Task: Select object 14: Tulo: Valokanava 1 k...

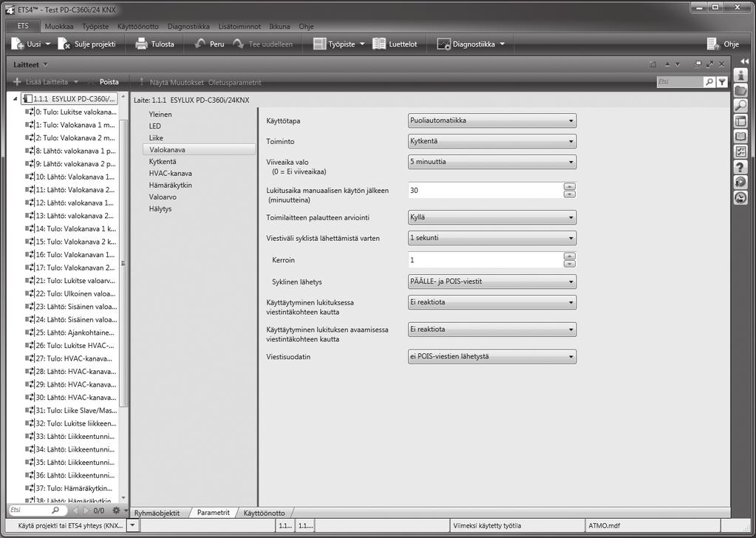Action: [x=70, y=229]
